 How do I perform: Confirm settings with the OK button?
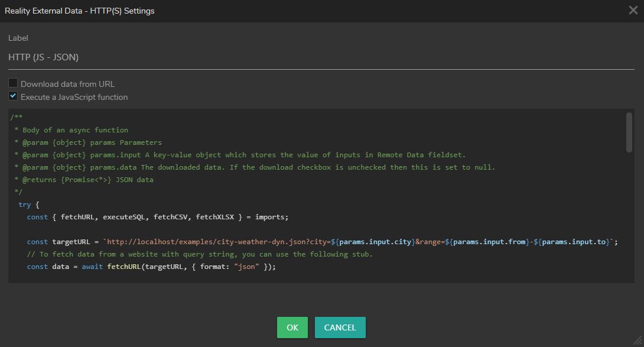292,327
